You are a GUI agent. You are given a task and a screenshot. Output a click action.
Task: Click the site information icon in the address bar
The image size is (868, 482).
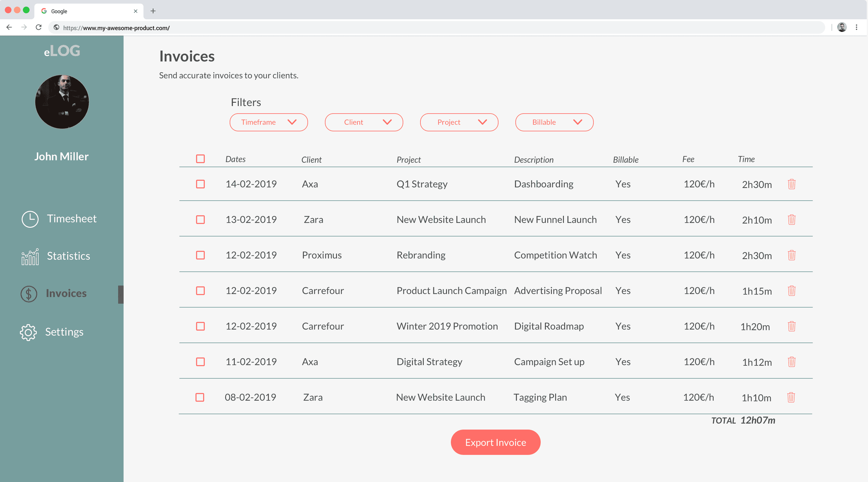[57, 28]
